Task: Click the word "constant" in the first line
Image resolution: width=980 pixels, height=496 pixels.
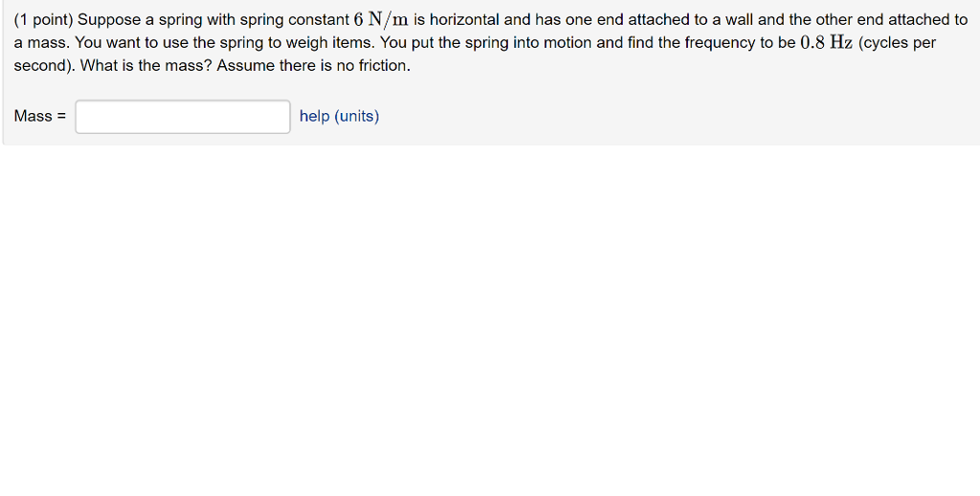Action: (x=319, y=19)
